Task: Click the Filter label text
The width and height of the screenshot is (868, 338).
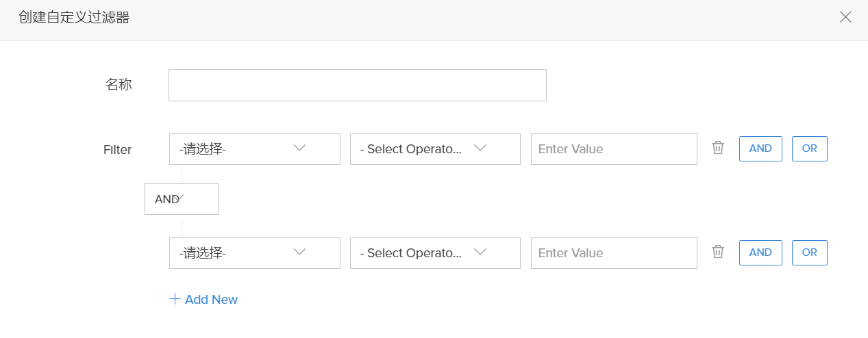Action: coord(117,149)
